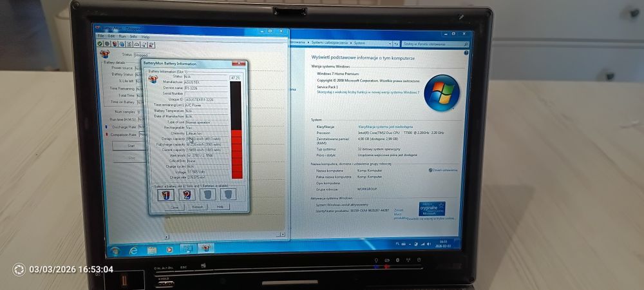
Task: Click the volume speaker icon in system tray
Action: (x=428, y=244)
